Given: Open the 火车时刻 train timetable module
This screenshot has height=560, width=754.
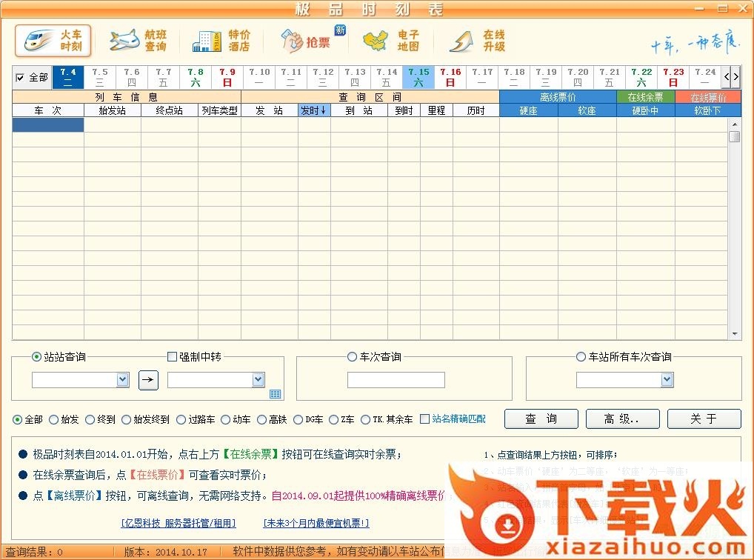Looking at the screenshot, I should pos(53,41).
